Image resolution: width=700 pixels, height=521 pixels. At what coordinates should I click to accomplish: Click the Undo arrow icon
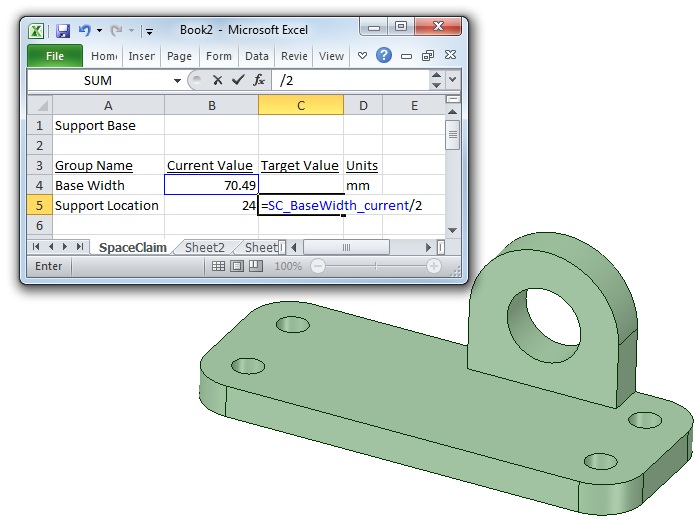pyautogui.click(x=84, y=30)
